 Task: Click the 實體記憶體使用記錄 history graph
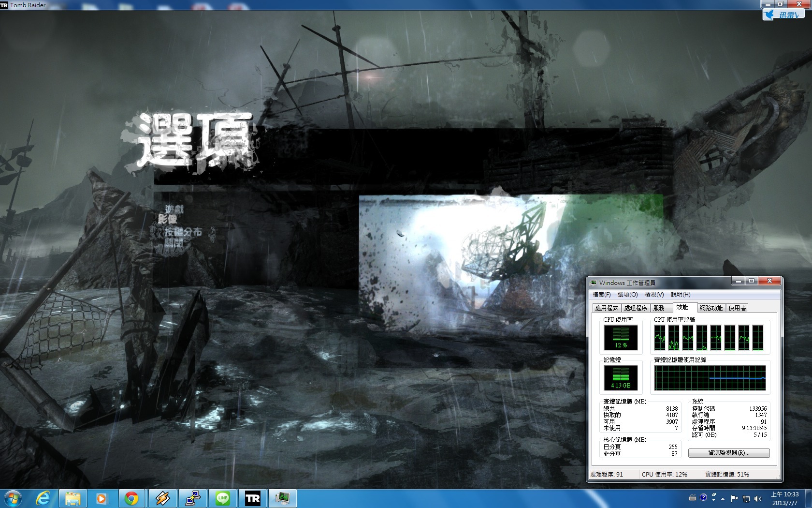click(x=710, y=378)
